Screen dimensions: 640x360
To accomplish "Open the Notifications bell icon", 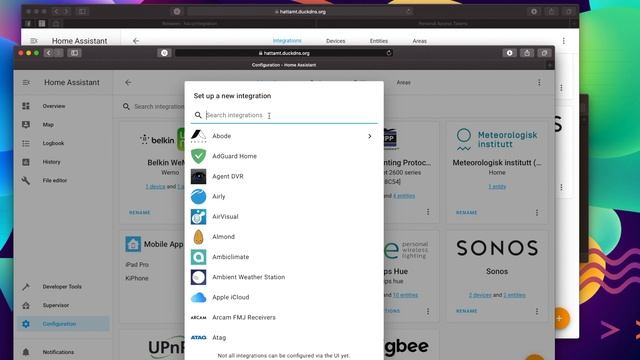I will (x=26, y=352).
